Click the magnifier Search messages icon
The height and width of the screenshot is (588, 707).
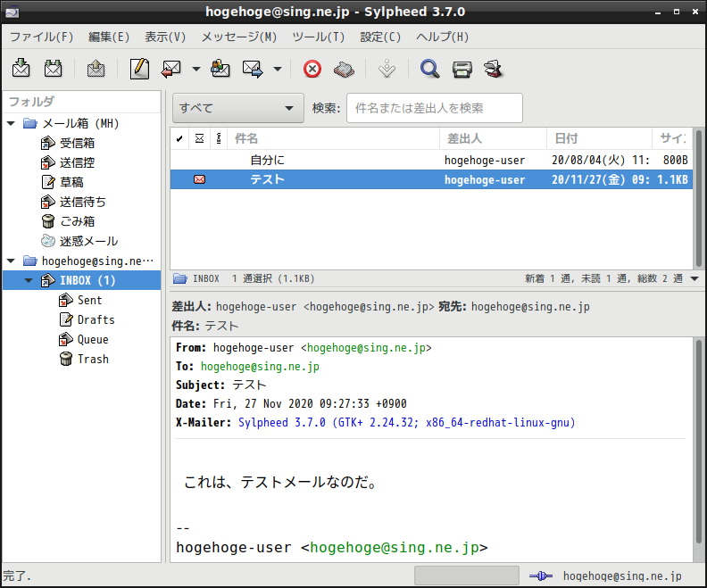pyautogui.click(x=429, y=69)
